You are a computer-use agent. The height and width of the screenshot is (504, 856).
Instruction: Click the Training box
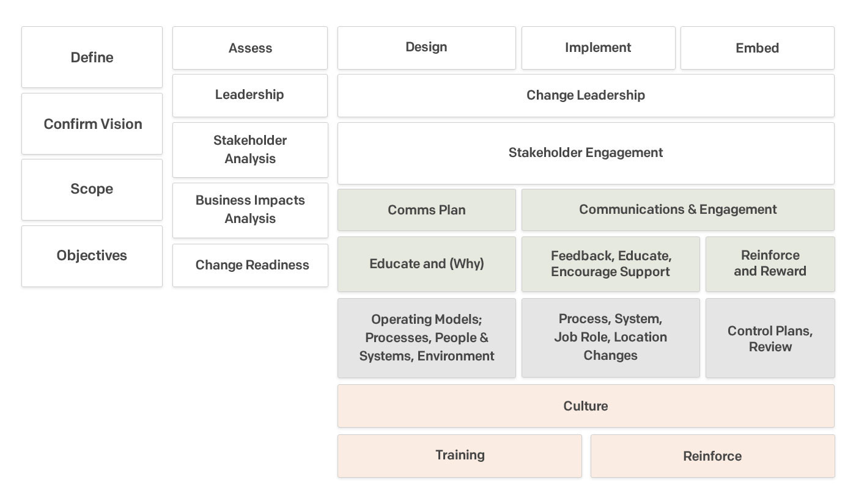pos(459,456)
